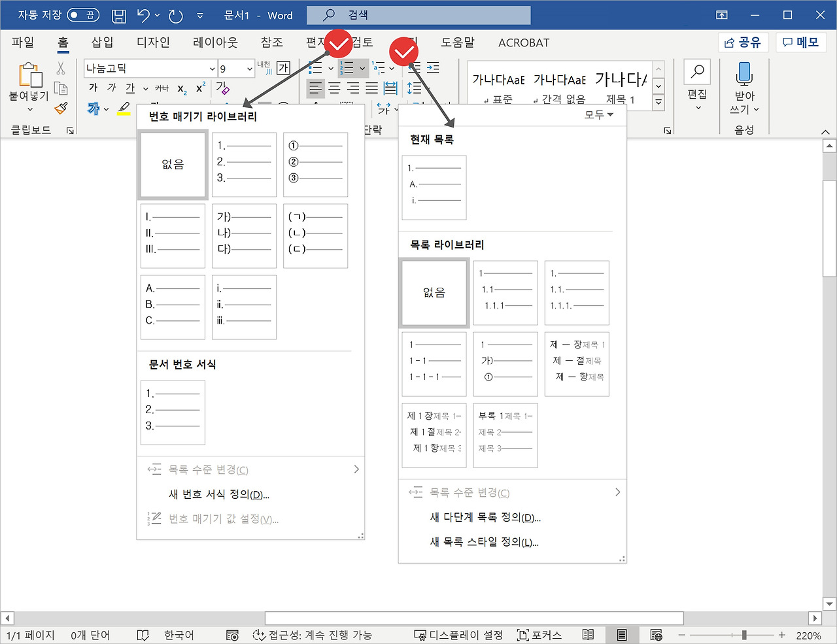
Task: Click the distributed alignment icon
Action: click(390, 88)
